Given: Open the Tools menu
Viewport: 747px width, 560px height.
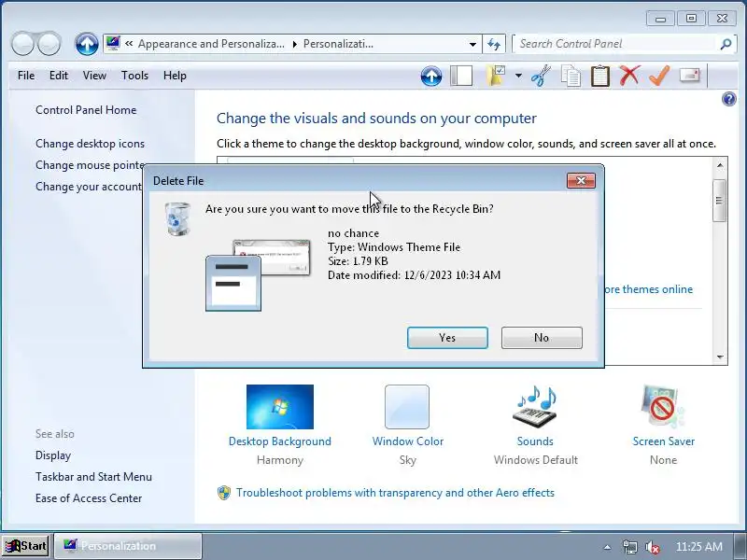Looking at the screenshot, I should (134, 76).
